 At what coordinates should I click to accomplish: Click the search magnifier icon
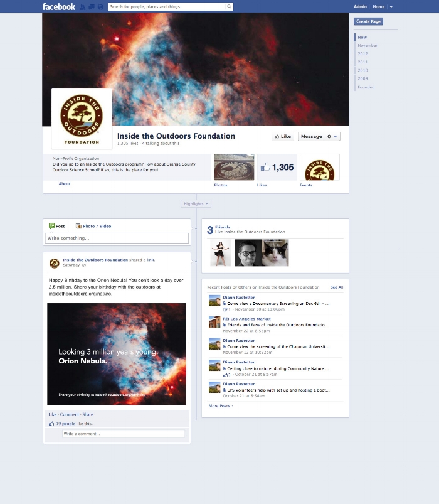click(x=229, y=6)
